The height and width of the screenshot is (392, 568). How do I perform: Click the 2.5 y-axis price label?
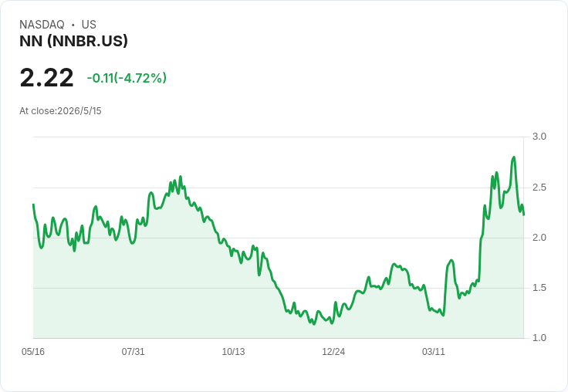[x=539, y=188]
